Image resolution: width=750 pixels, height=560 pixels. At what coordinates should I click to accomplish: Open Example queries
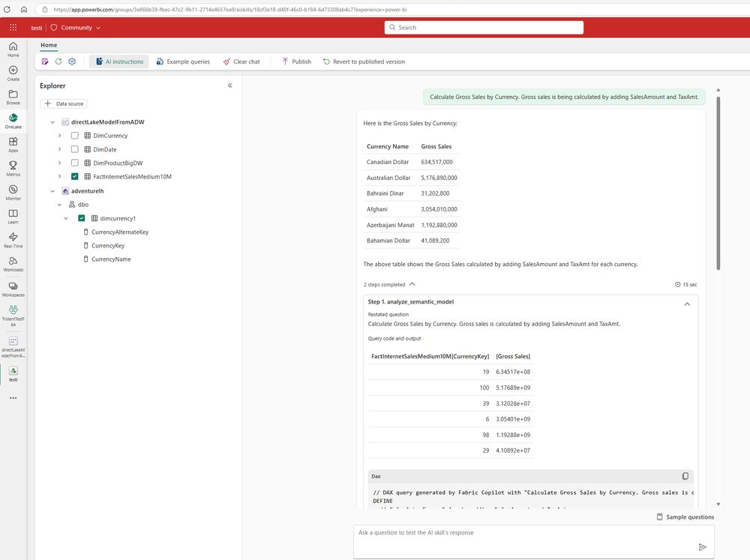pos(183,61)
